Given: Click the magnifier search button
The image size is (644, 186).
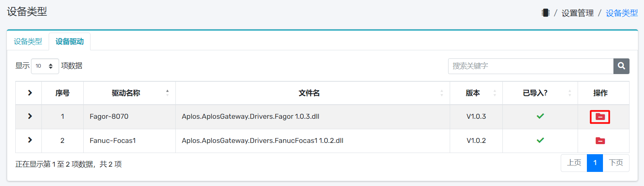Looking at the screenshot, I should pos(621,66).
